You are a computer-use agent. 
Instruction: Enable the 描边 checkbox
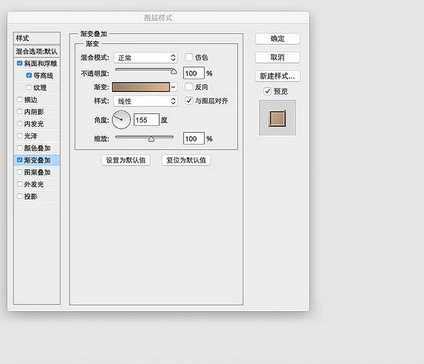coord(20,99)
